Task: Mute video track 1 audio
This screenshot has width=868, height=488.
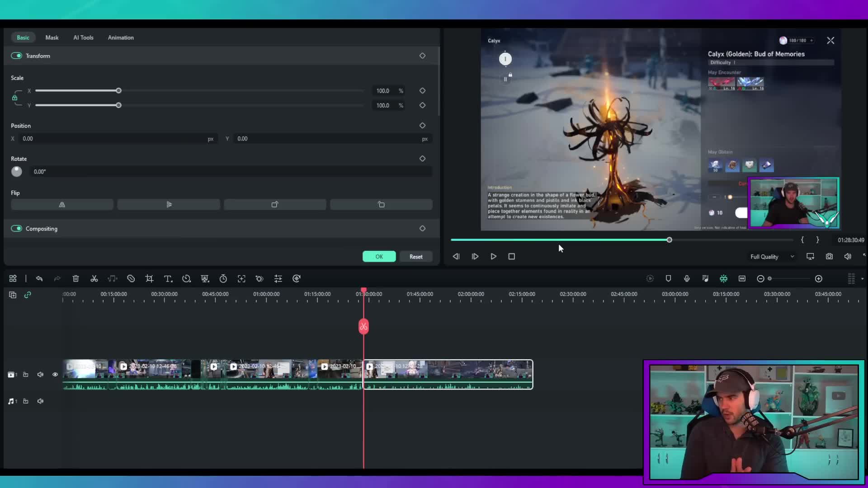Action: (40, 375)
